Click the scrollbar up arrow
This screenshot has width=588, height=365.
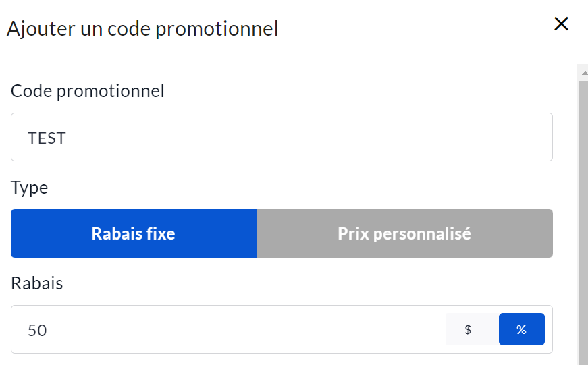click(583, 73)
